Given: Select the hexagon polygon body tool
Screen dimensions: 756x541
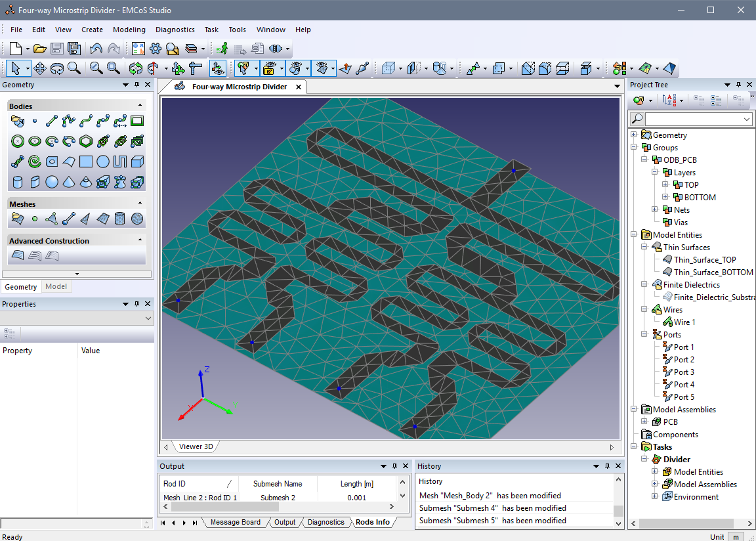Looking at the screenshot, I should tap(86, 141).
